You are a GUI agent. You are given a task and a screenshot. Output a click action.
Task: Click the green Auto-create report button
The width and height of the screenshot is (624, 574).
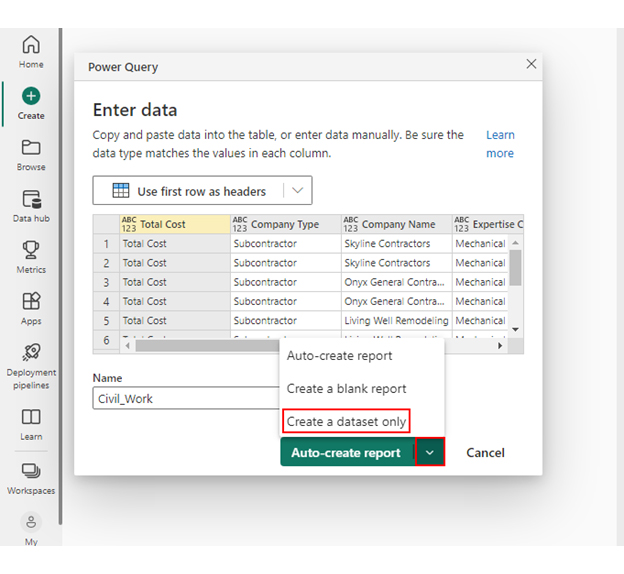(x=347, y=452)
